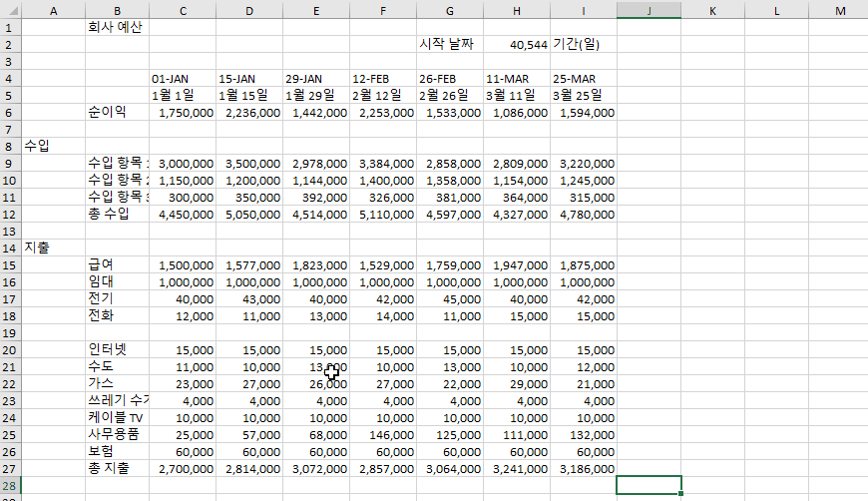This screenshot has width=868, height=501.
Task: Select total expense 2,700,000
Action: (x=183, y=469)
